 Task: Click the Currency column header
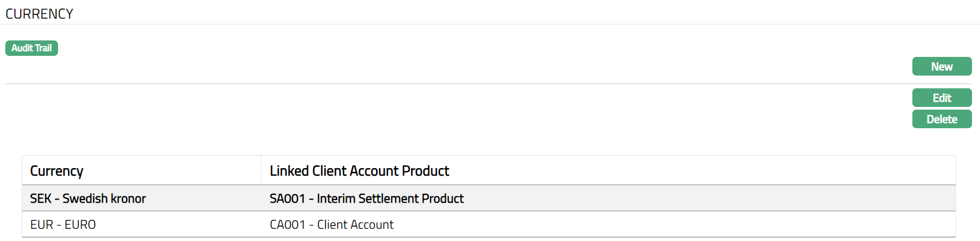(x=57, y=171)
